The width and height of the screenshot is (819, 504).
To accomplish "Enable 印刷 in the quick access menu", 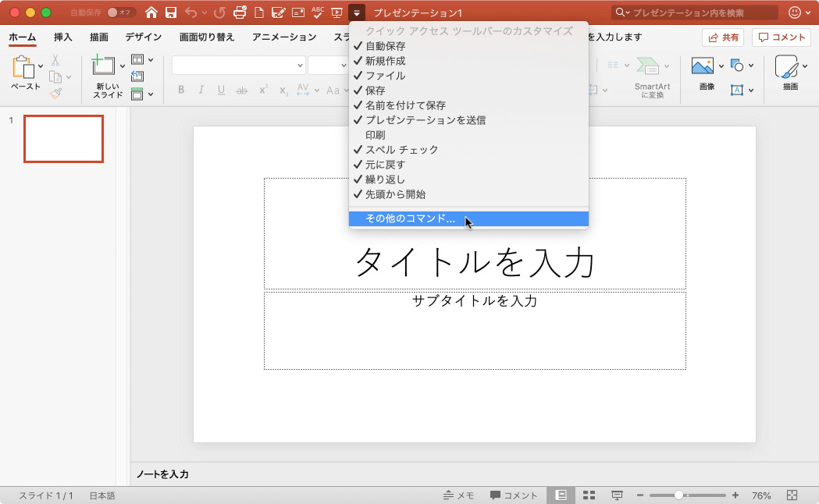I will coord(376,135).
